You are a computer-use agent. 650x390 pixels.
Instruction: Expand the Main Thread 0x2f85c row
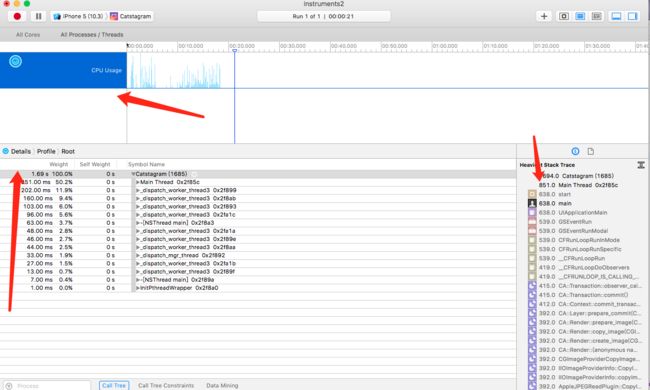[x=138, y=182]
